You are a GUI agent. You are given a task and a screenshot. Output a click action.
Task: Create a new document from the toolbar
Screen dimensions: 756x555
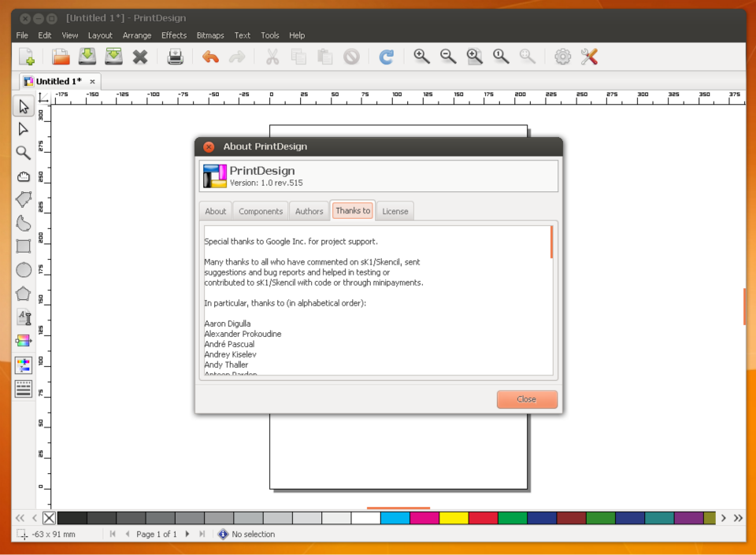27,57
